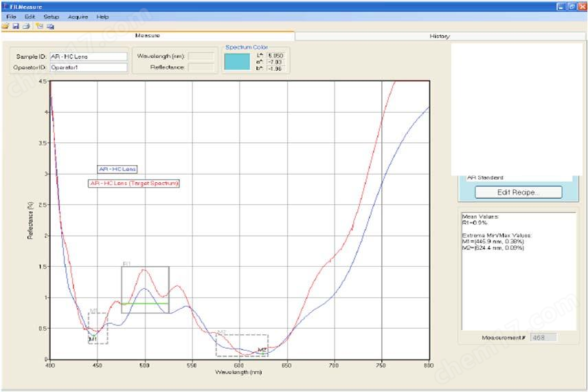Switch to the History tab

(440, 36)
